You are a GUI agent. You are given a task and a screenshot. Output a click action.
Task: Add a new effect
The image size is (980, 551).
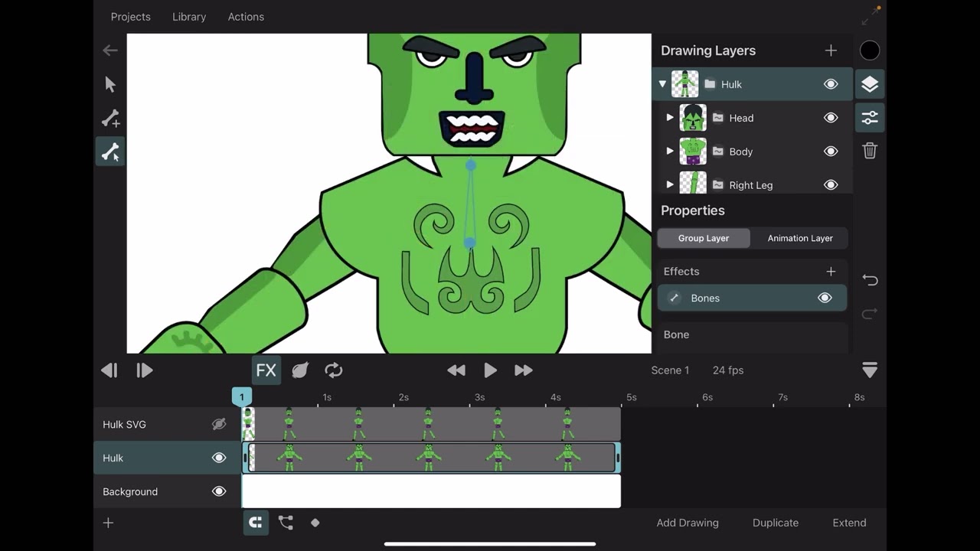tap(831, 272)
